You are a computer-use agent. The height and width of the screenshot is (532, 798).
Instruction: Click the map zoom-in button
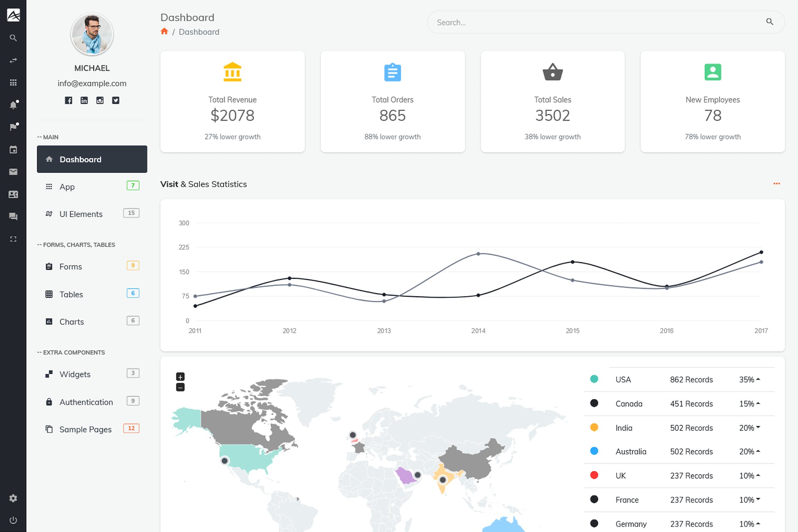point(181,377)
